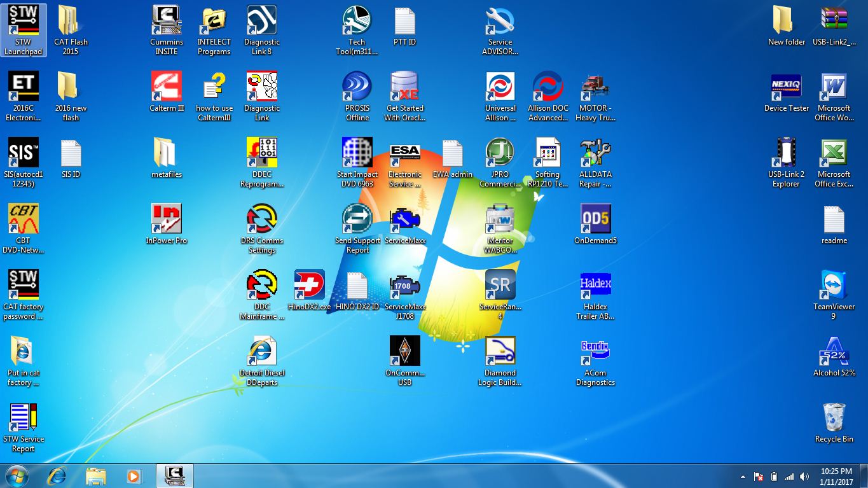Open the STW Launchpad desktop icon
Viewport: 868px width, 488px height.
[24, 30]
